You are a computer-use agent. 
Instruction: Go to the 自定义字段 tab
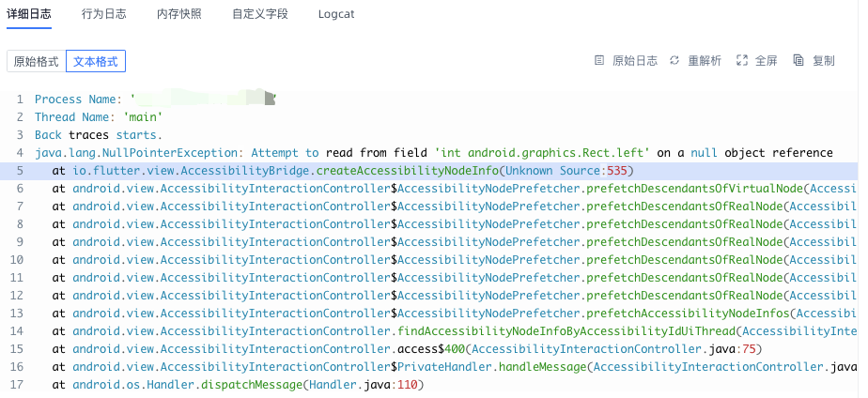pos(260,14)
